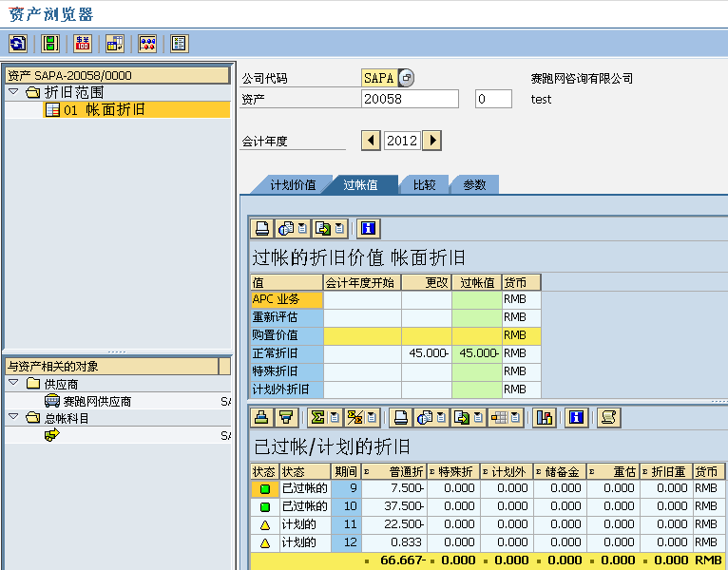Select the green status square for period 9
Screen dimensions: 728x570
coord(265,488)
